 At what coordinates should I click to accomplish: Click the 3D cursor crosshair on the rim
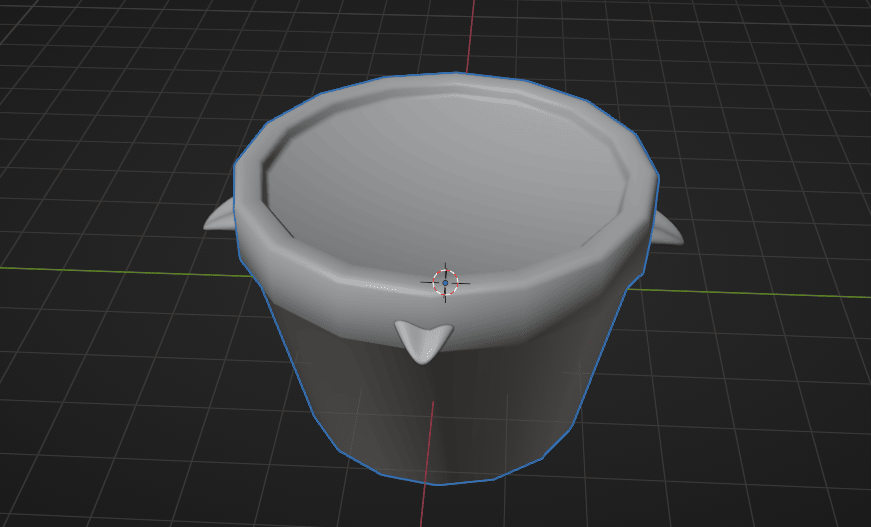[445, 282]
